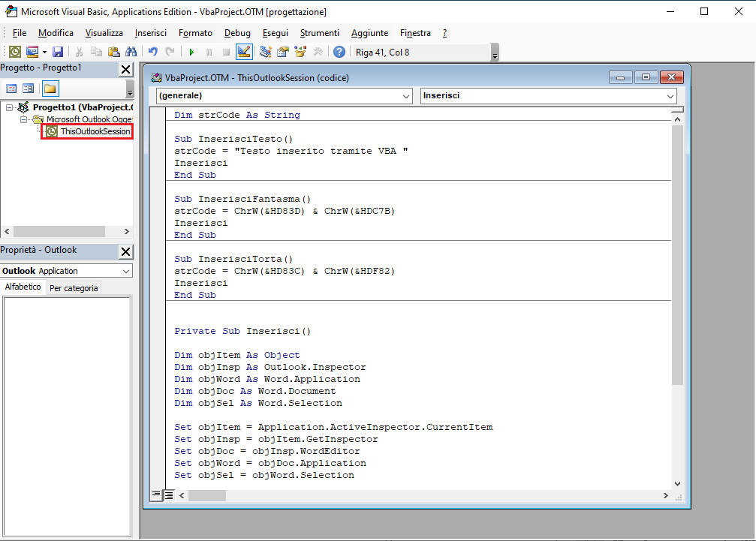Image resolution: width=756 pixels, height=541 pixels.
Task: Toggle Design Mode icon
Action: 244,52
